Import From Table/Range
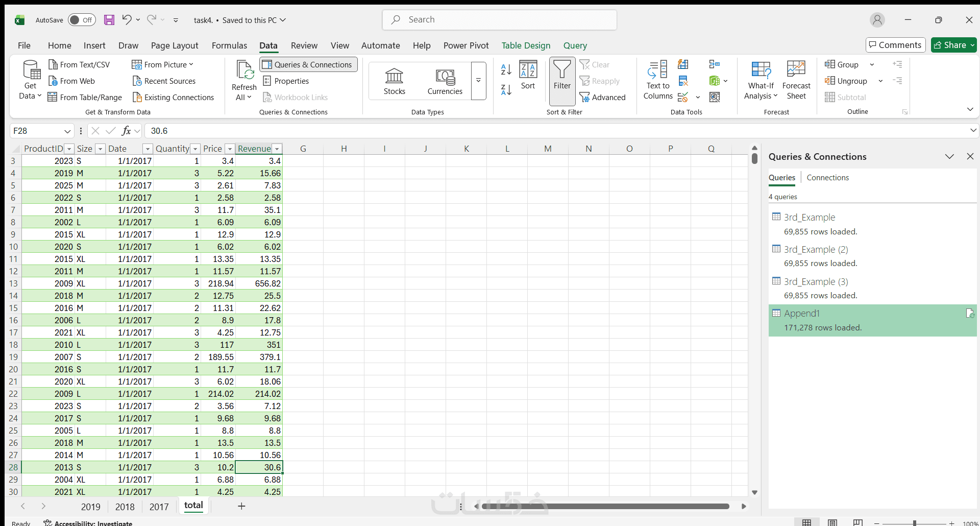Image resolution: width=980 pixels, height=526 pixels. point(85,97)
